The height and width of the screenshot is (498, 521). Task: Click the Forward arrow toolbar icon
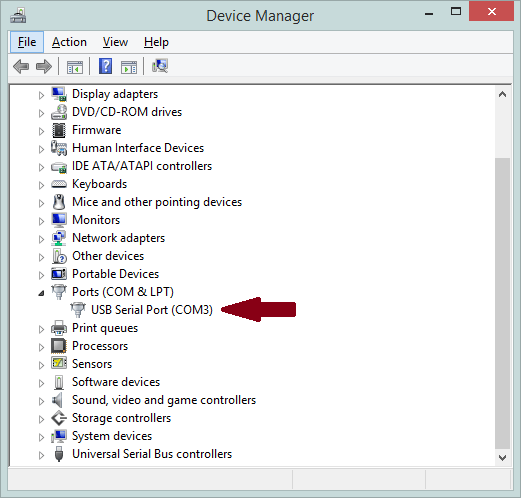click(44, 66)
